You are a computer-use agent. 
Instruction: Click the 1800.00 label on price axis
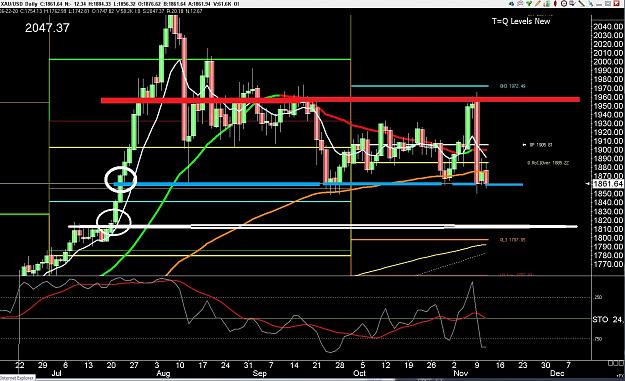click(x=608, y=238)
